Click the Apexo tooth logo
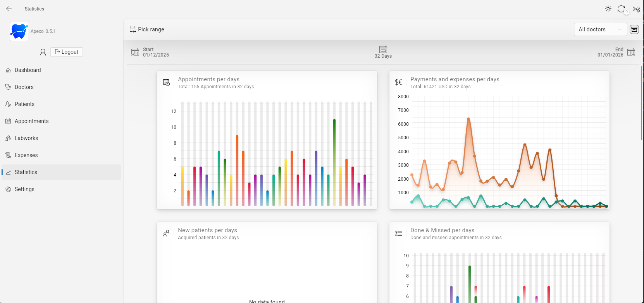 click(x=19, y=31)
